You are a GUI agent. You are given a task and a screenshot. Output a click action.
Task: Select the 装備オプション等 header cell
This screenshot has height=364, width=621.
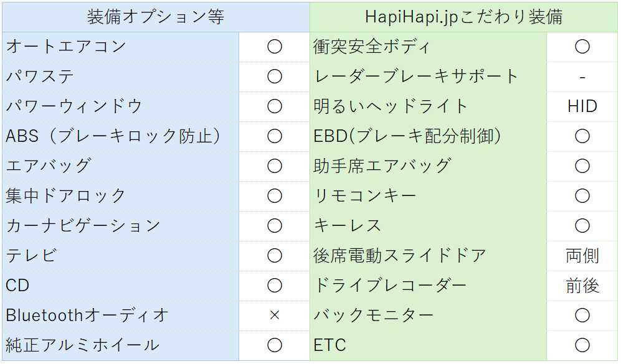pyautogui.click(x=156, y=17)
